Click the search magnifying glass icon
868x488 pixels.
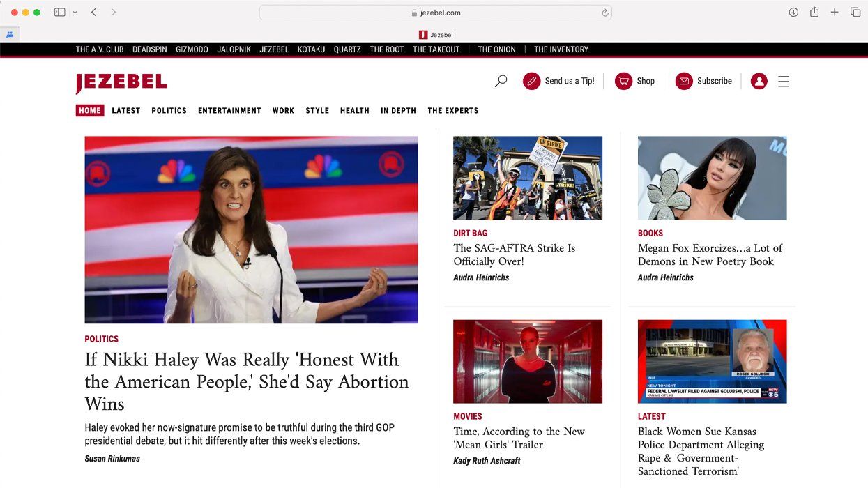coord(500,80)
